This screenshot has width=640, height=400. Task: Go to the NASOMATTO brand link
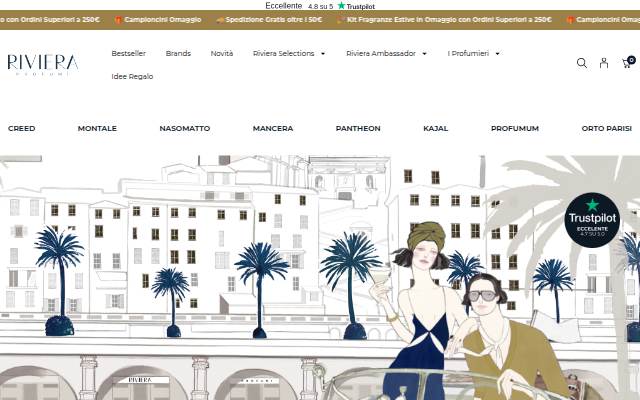coord(185,128)
